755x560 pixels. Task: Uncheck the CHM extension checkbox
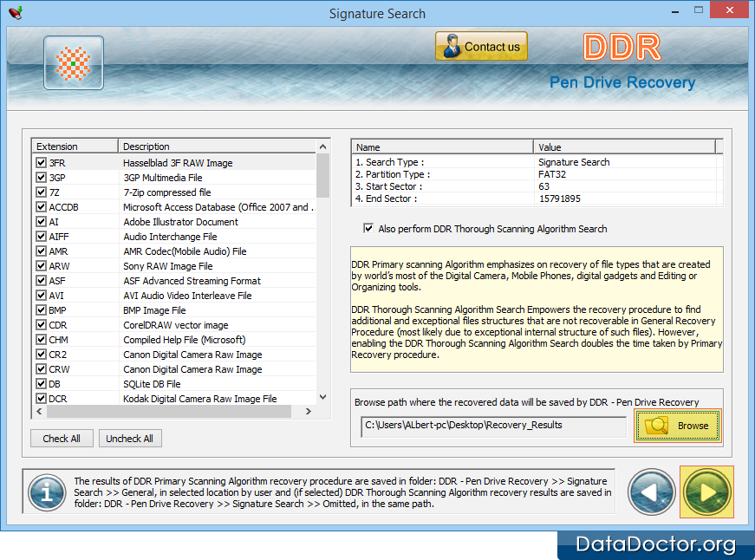41,340
